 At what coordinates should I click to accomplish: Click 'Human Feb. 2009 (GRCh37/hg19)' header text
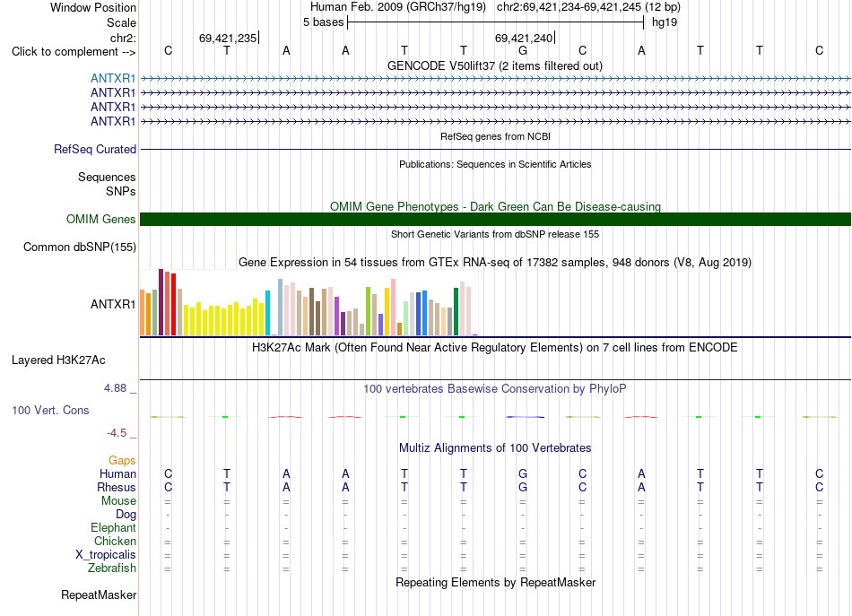click(x=399, y=7)
